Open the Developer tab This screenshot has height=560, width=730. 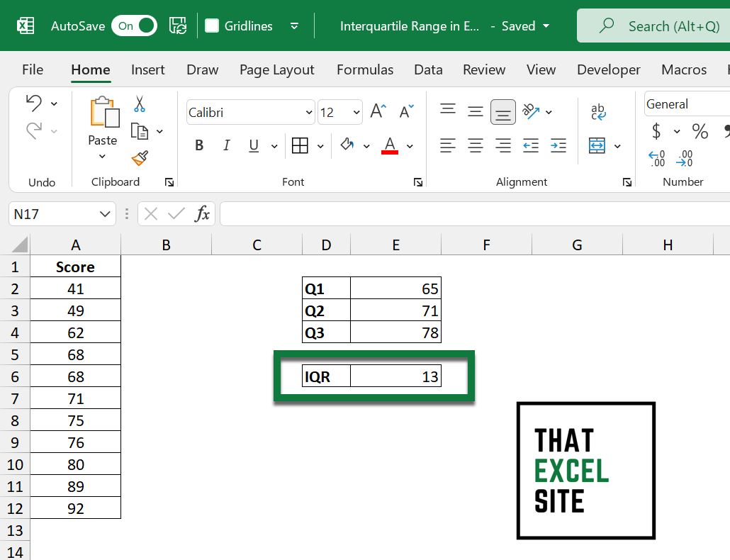point(608,69)
